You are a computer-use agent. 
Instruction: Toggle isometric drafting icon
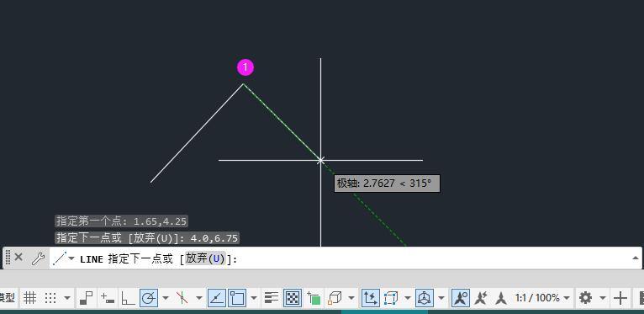click(182, 297)
